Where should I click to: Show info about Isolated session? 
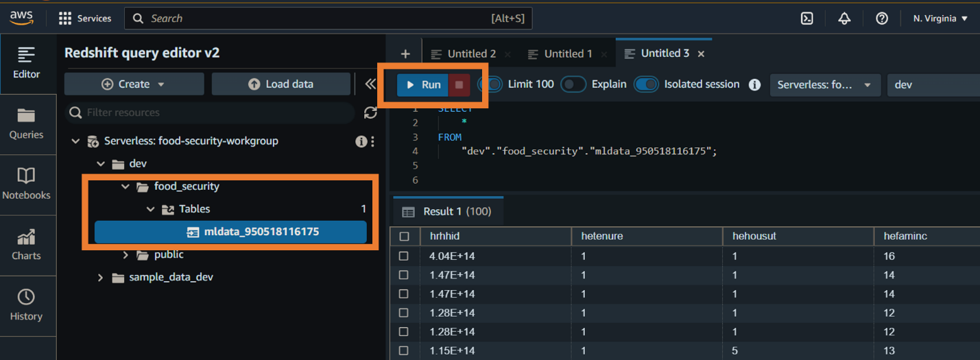pos(755,85)
